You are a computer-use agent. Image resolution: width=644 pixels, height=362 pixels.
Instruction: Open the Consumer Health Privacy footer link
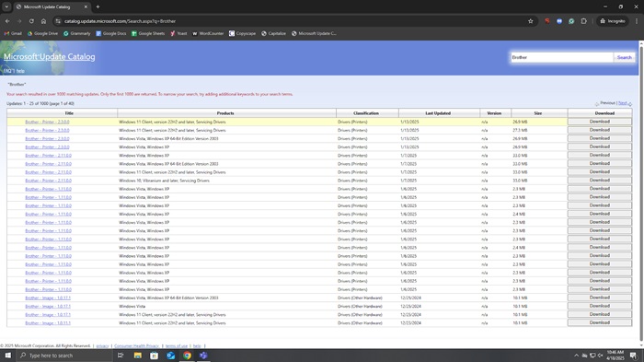click(136, 346)
